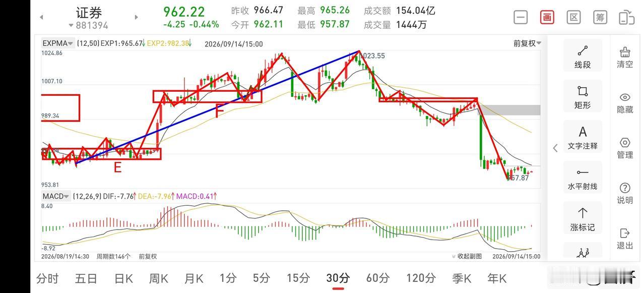Switch to 年K tab
644x293 pixels.
click(x=496, y=278)
